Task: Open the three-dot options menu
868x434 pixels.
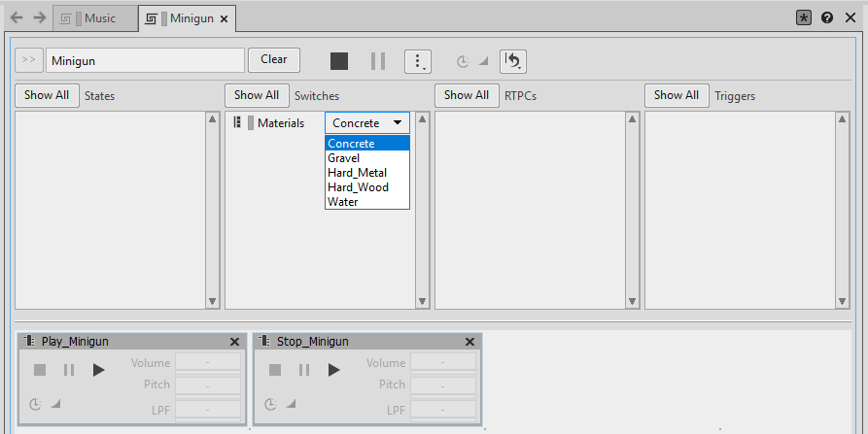Action: tap(417, 61)
